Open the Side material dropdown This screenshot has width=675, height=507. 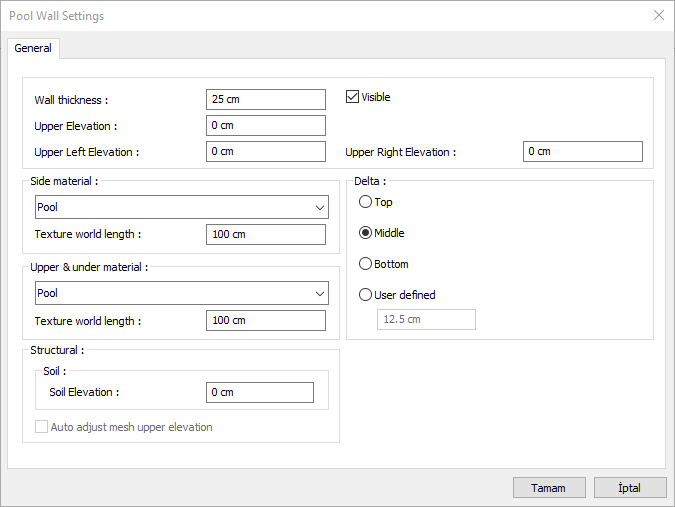pyautogui.click(x=179, y=208)
